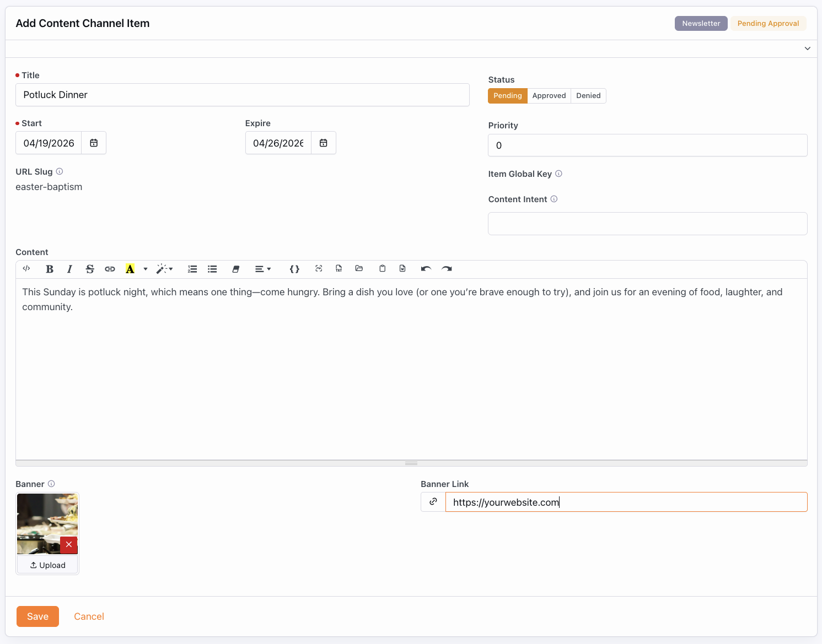This screenshot has width=822, height=644.
Task: Click the Pending Approval badge
Action: pyautogui.click(x=768, y=24)
